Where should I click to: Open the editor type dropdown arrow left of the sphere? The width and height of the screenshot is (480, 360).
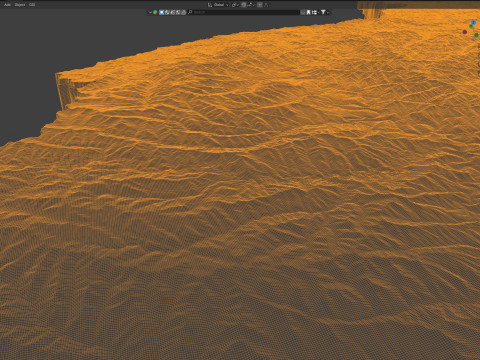(150, 12)
